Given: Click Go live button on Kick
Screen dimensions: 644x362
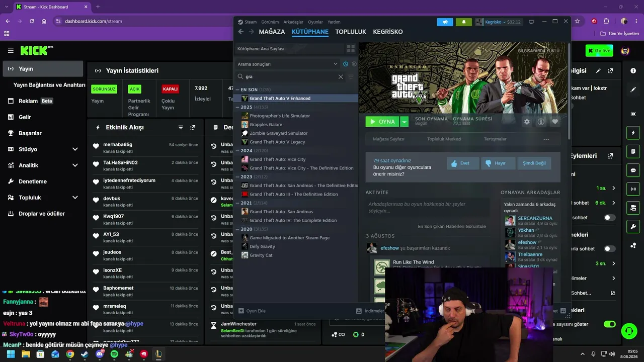Looking at the screenshot, I should (599, 51).
